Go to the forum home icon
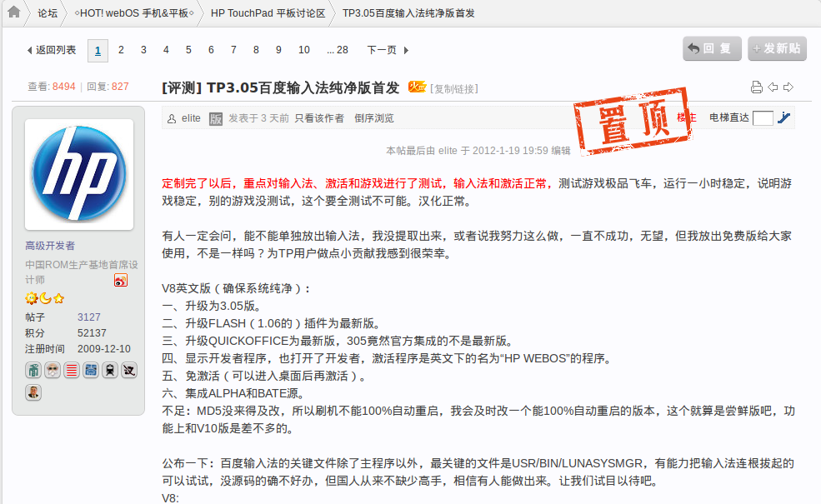This screenshot has height=504, width=821. point(14,12)
